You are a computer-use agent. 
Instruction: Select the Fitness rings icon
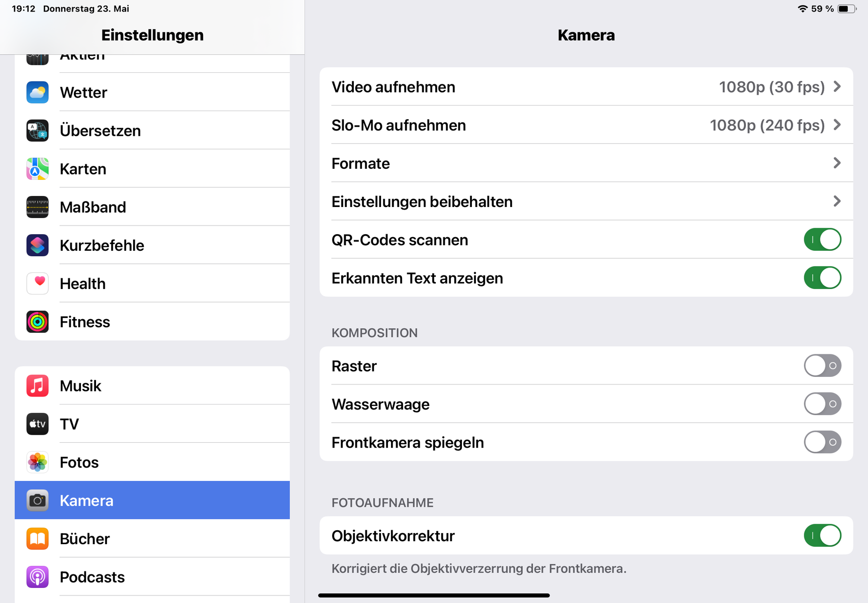[x=38, y=322]
